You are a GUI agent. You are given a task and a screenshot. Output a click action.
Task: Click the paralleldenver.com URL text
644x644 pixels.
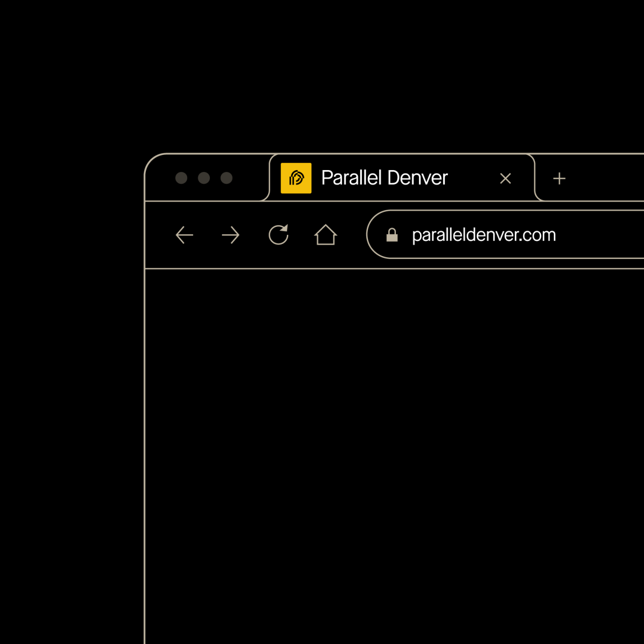coord(484,235)
